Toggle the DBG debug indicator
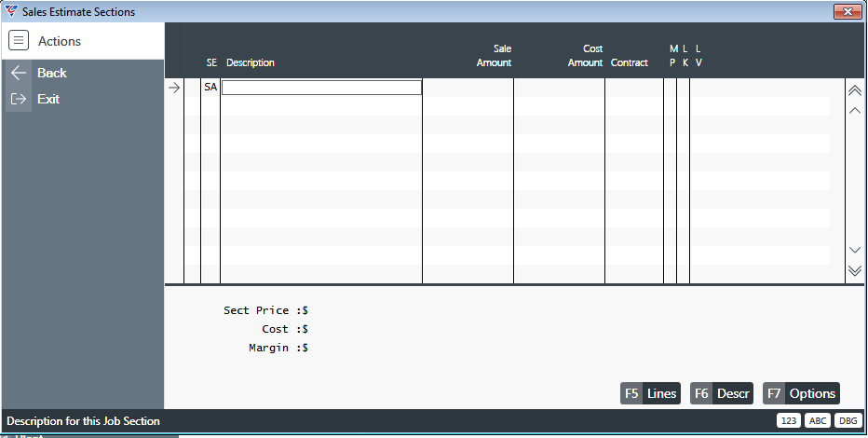 (x=848, y=421)
